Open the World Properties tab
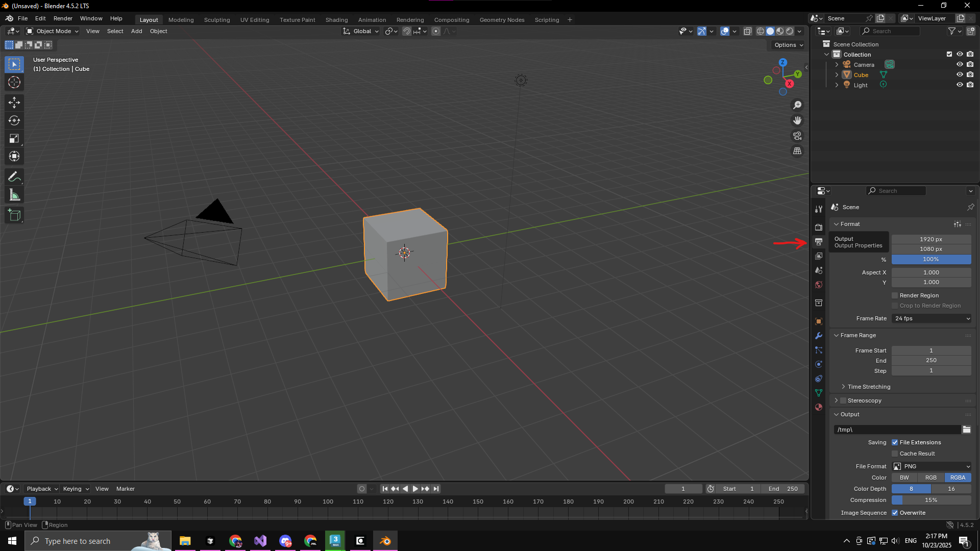980x551 pixels. [819, 284]
